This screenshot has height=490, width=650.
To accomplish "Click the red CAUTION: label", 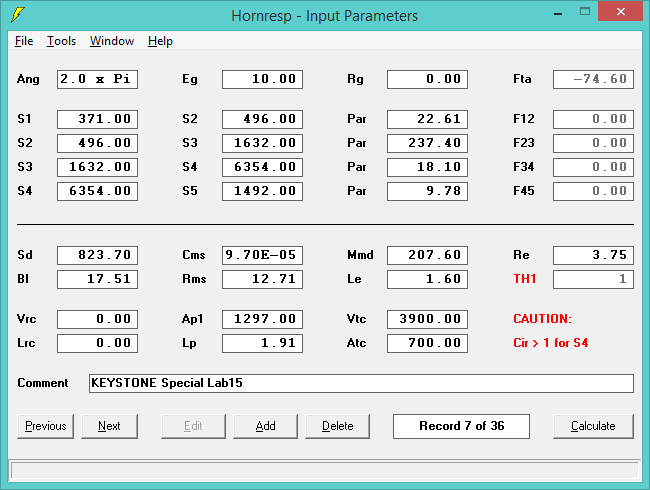I will [x=542, y=319].
